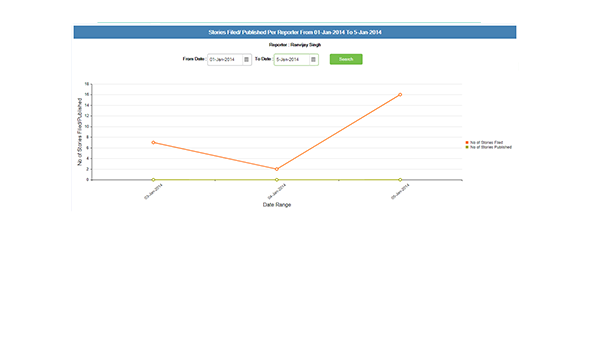Open the From Date calendar picker icon
Image resolution: width=590 pixels, height=360 pixels.
click(x=246, y=59)
